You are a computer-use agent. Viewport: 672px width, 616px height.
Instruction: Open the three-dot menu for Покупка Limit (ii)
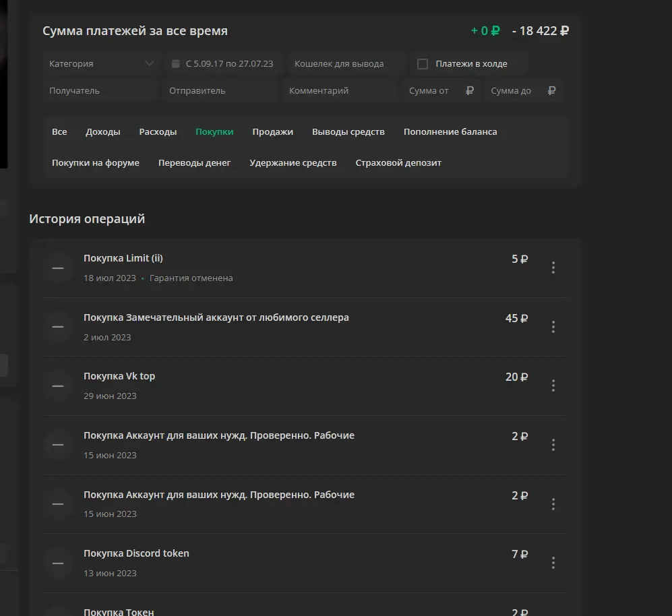pyautogui.click(x=553, y=268)
